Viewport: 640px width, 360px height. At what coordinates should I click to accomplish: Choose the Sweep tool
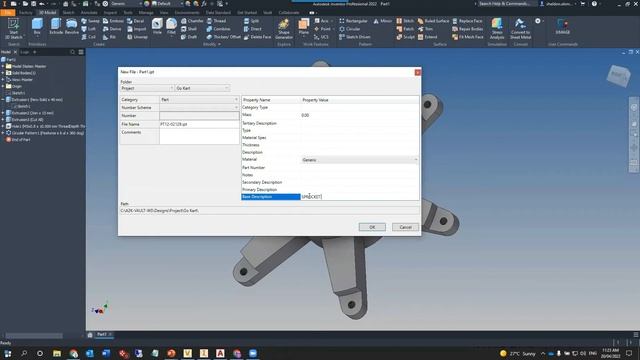(x=90, y=21)
